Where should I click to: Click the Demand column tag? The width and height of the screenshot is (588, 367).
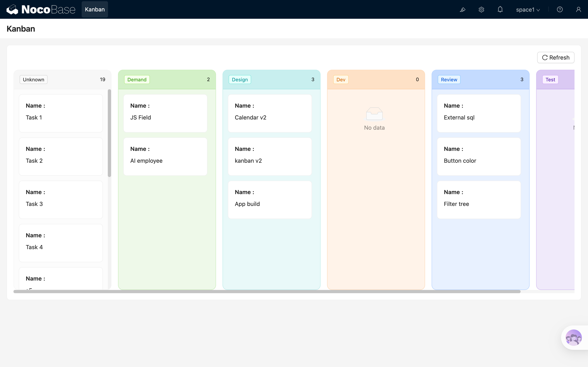tap(137, 80)
